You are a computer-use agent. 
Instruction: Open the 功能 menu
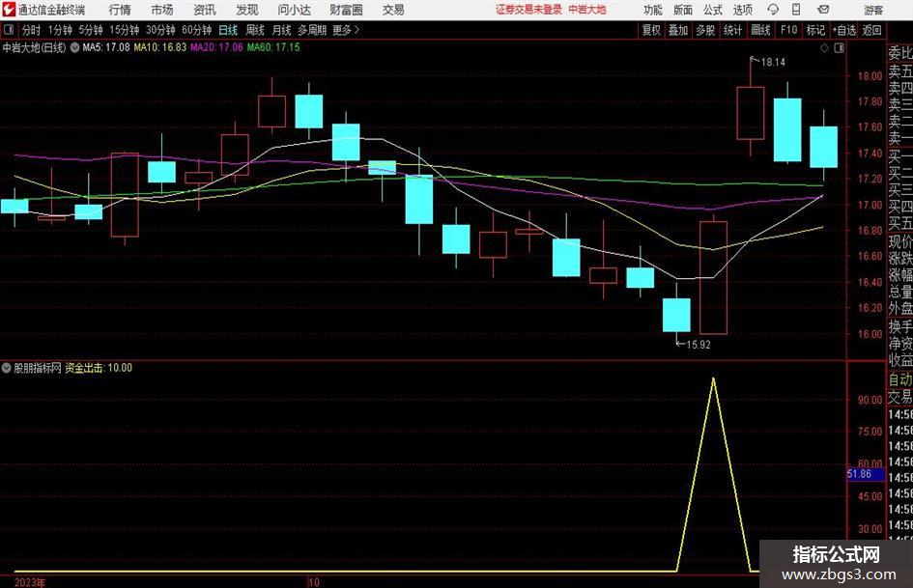pos(653,10)
